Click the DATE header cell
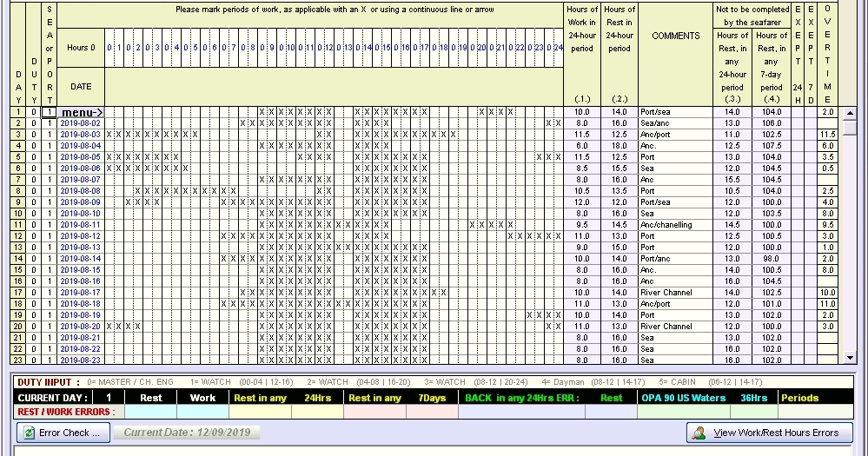 [81, 86]
